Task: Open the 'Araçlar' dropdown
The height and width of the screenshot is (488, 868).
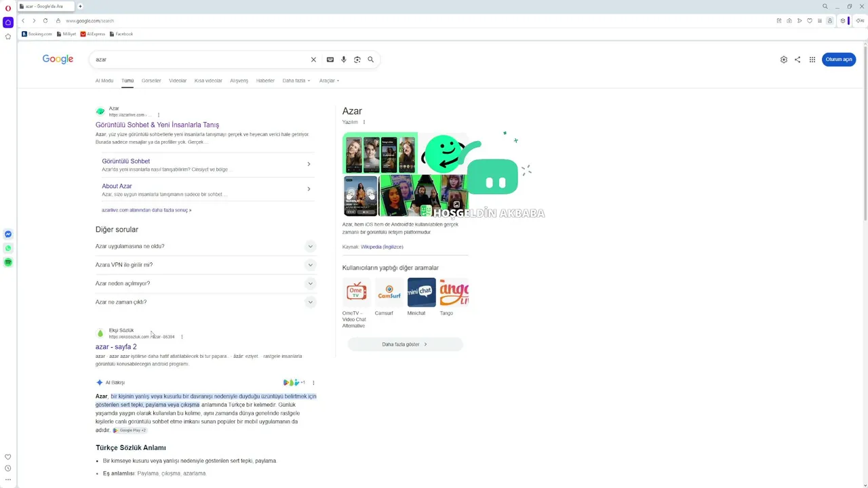Action: [x=329, y=81]
